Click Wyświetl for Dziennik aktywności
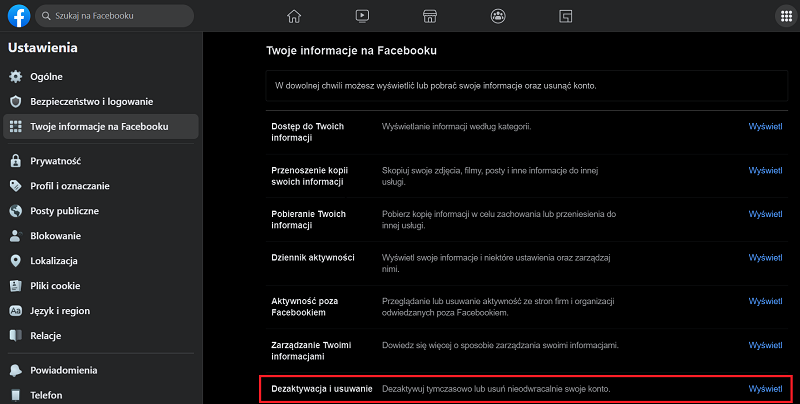 (765, 258)
